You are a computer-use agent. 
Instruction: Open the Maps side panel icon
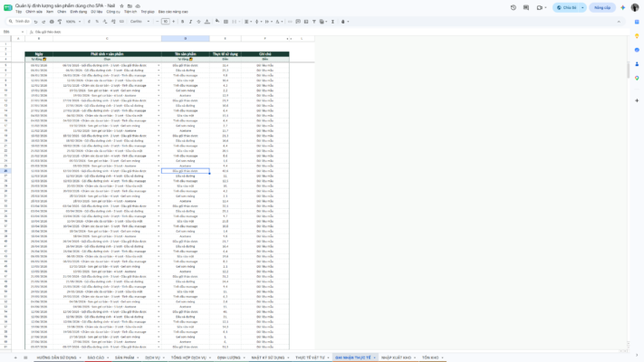click(x=637, y=78)
